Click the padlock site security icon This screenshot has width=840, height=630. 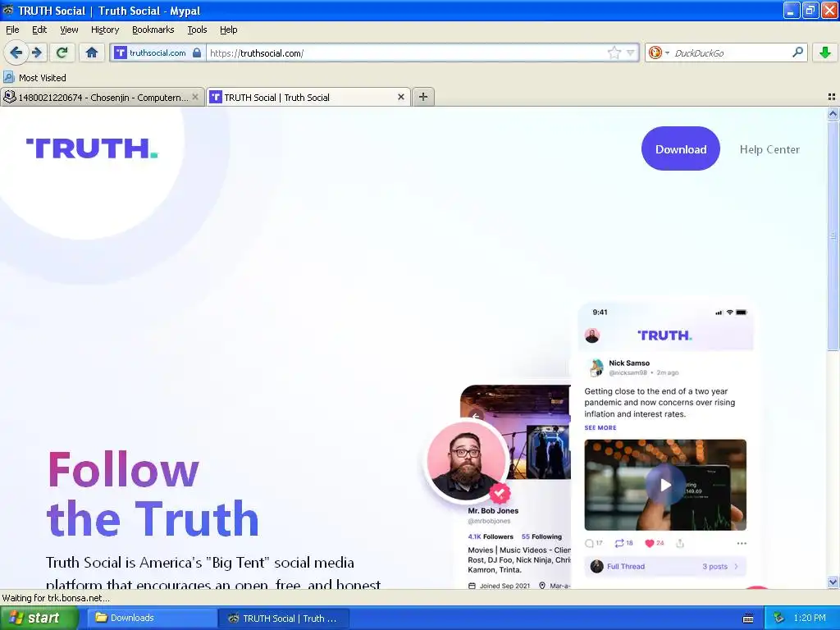pos(197,52)
